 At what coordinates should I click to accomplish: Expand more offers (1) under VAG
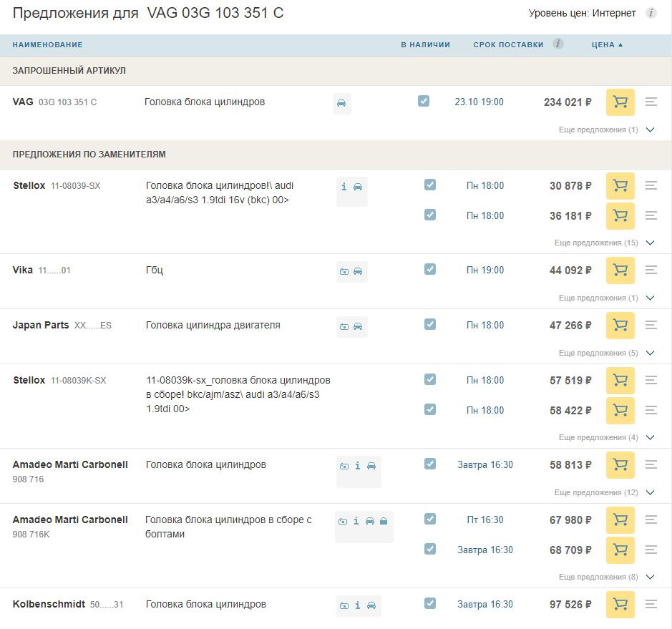click(606, 130)
